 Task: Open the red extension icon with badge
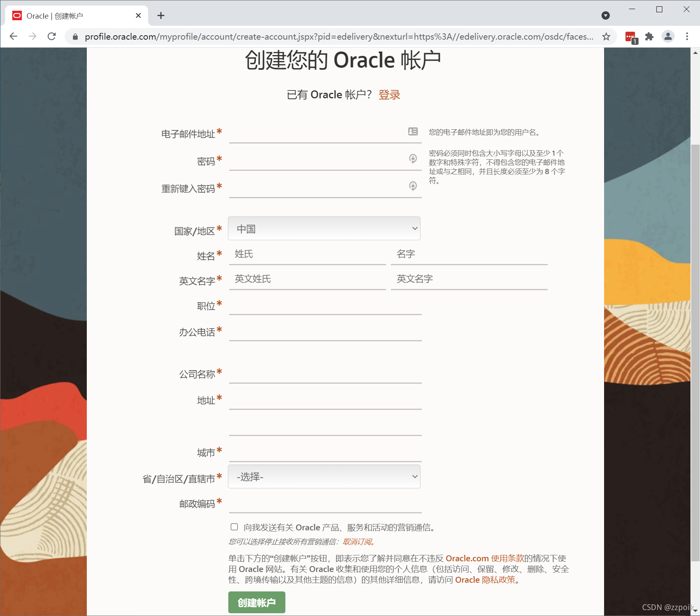631,37
